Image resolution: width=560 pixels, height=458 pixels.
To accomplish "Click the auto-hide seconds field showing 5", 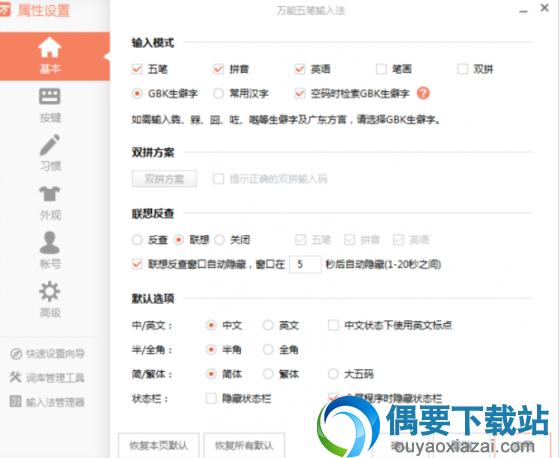I will tap(305, 264).
